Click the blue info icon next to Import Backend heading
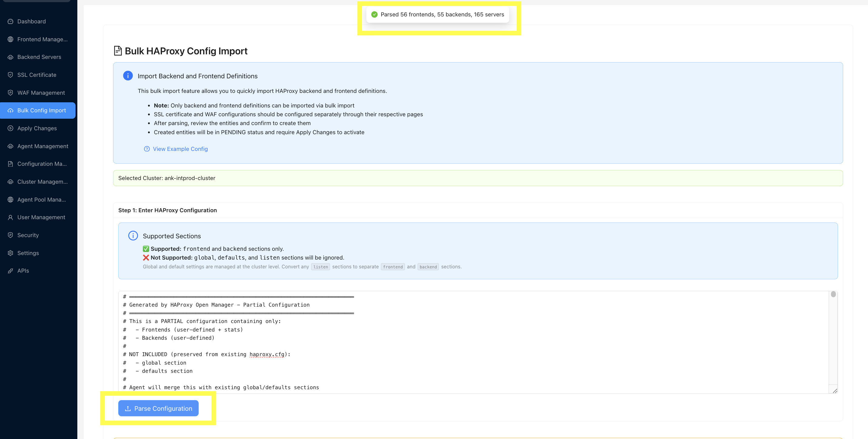The width and height of the screenshot is (868, 439). 128,76
